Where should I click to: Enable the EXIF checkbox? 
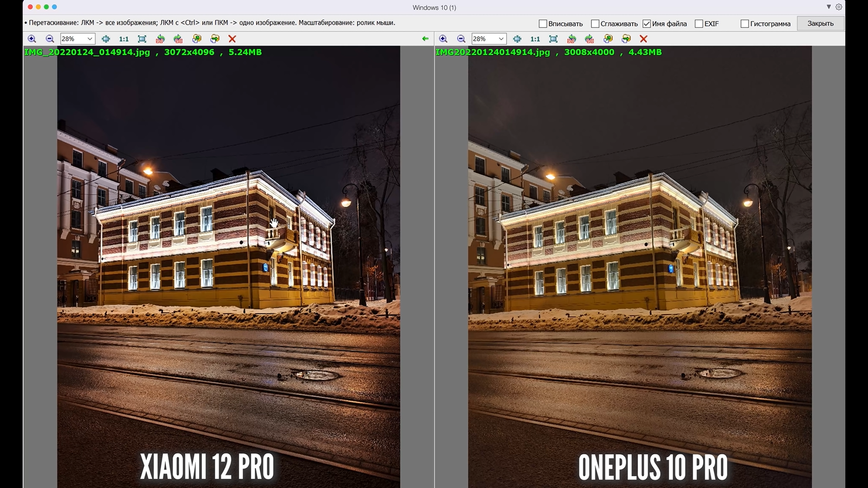pyautogui.click(x=699, y=24)
